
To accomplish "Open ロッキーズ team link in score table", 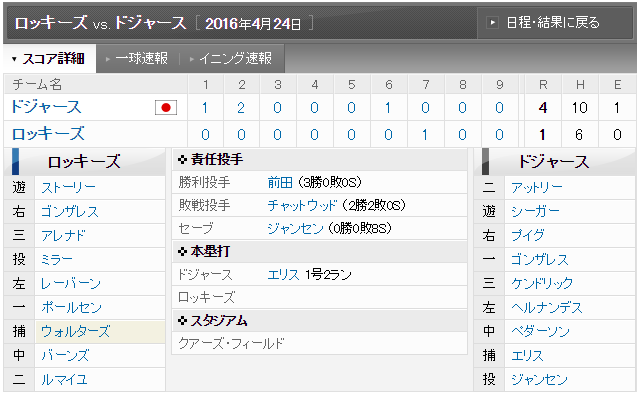I will coord(48,134).
